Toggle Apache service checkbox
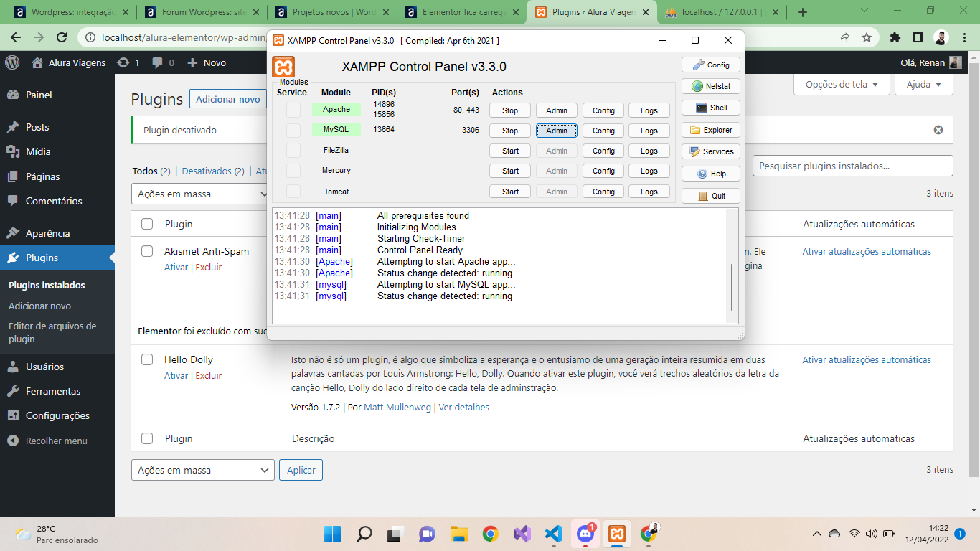 click(293, 110)
